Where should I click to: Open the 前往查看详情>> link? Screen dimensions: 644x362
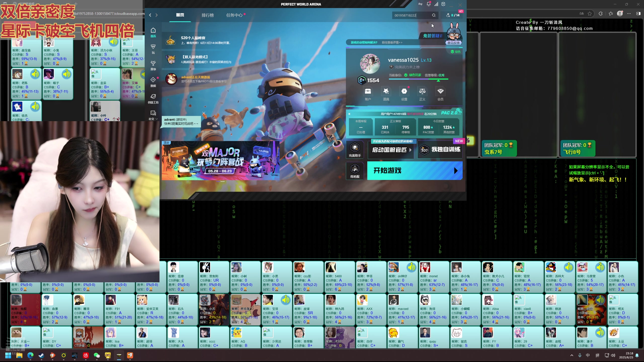pyautogui.click(x=392, y=42)
